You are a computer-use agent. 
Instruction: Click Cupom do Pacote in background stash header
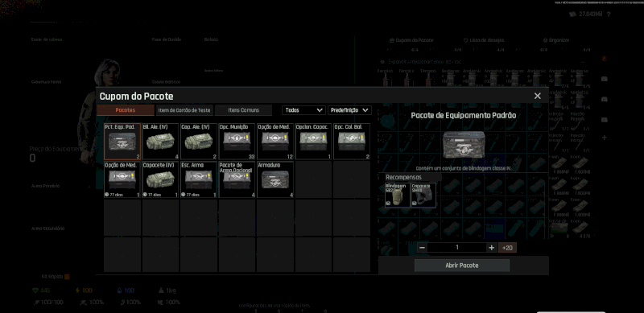click(411, 40)
